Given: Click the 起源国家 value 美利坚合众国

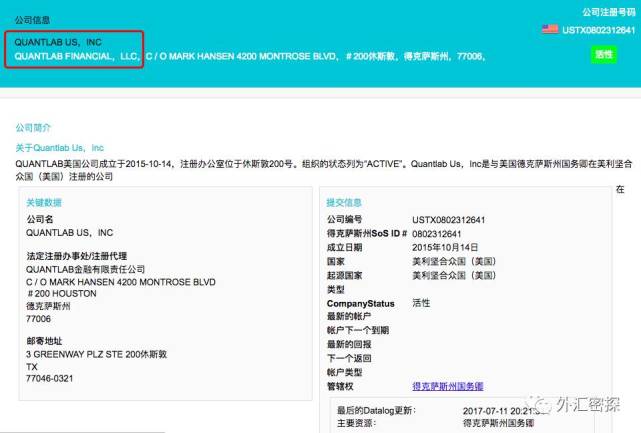Looking at the screenshot, I should click(x=454, y=275).
